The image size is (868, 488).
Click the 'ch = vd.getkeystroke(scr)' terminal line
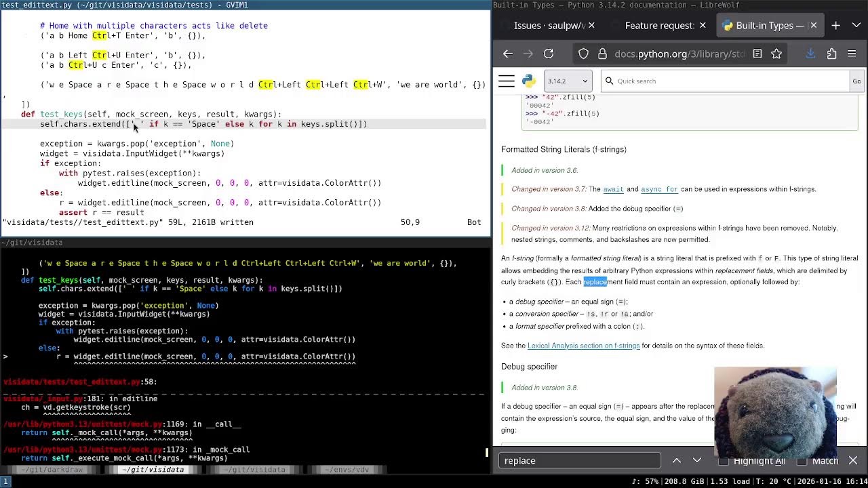[76, 407]
